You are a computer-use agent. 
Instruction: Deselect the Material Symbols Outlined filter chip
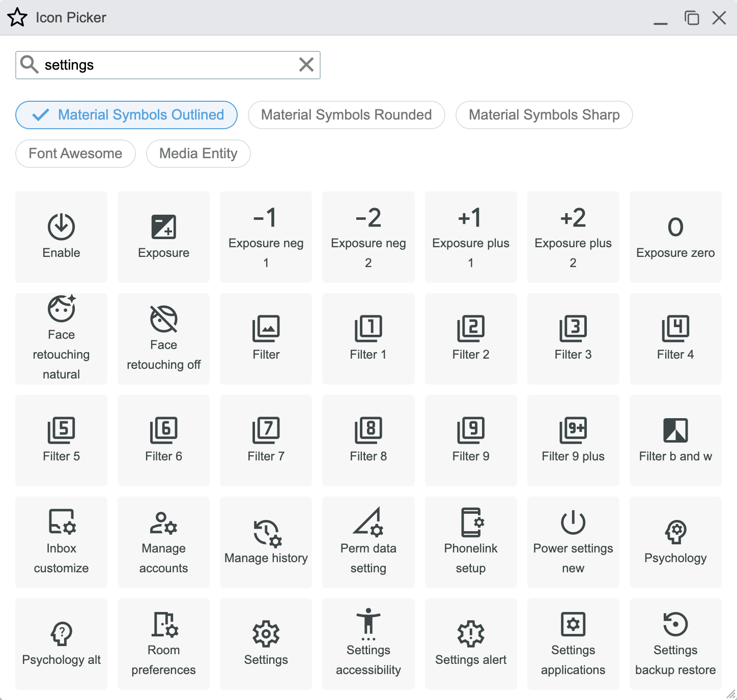tap(127, 115)
